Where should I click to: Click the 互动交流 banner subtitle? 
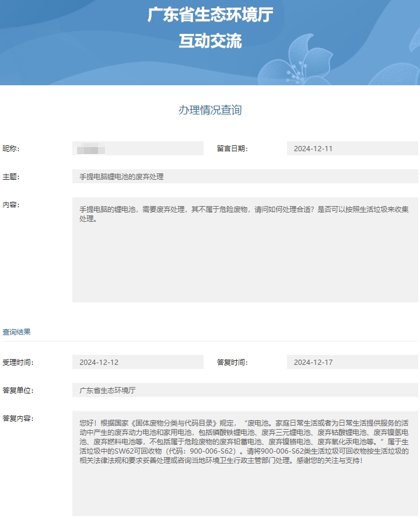click(210, 41)
